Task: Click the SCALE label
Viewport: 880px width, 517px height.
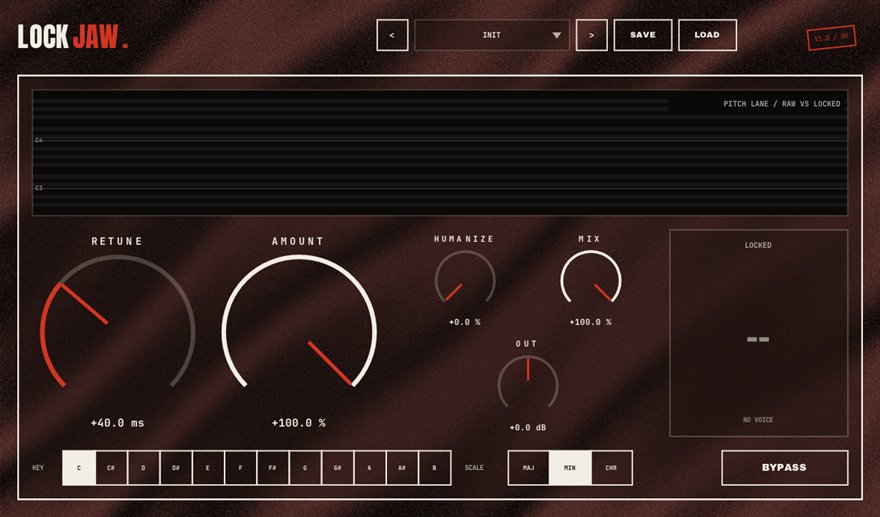Action: [474, 468]
